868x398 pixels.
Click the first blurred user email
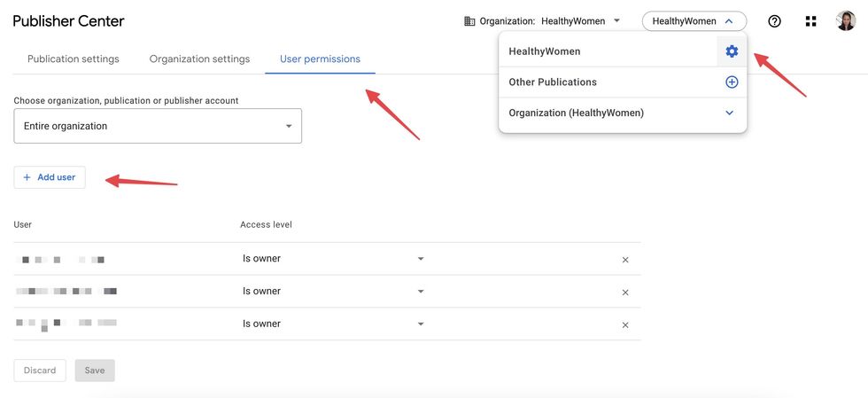[61, 259]
